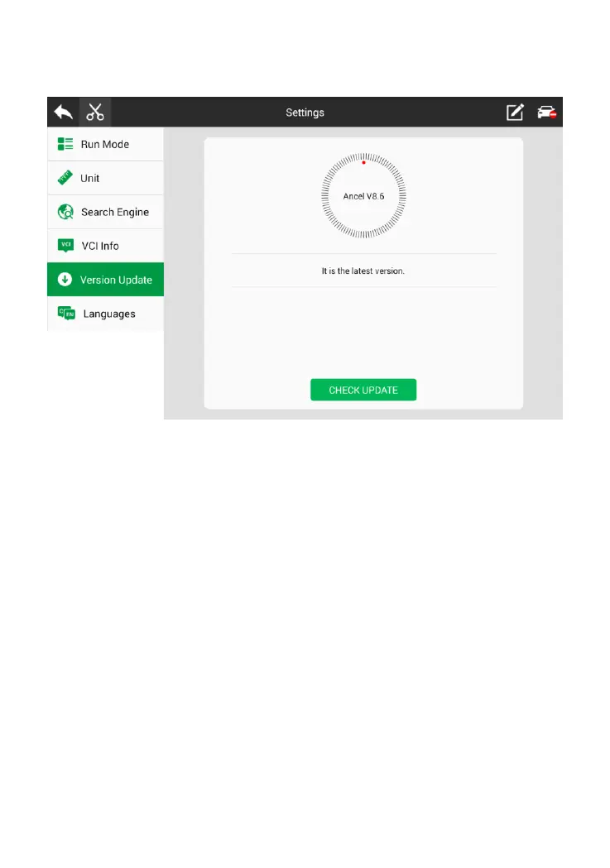
Task: Click the Run Mode list icon
Action: click(x=65, y=145)
